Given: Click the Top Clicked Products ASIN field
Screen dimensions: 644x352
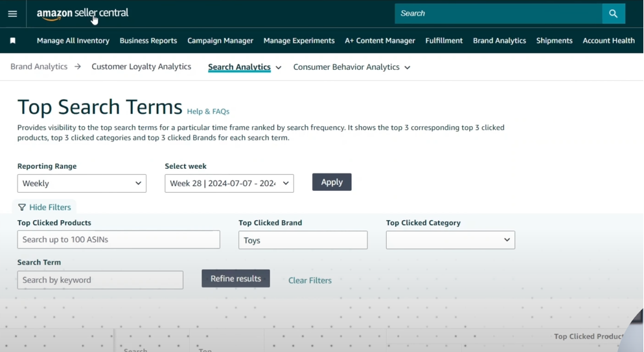Looking at the screenshot, I should coord(119,239).
